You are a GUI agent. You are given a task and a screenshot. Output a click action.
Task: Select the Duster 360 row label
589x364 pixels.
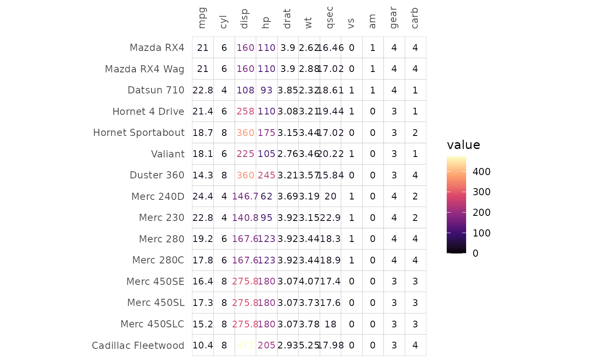(157, 175)
